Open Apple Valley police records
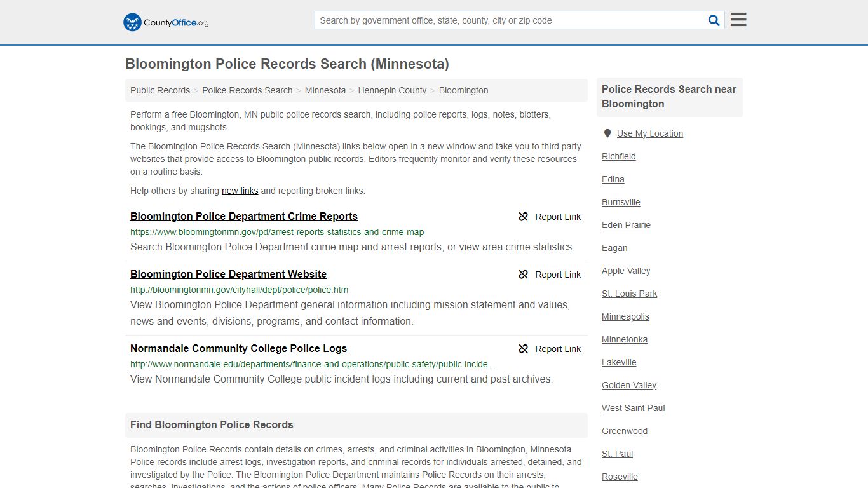868x488 pixels. point(626,271)
